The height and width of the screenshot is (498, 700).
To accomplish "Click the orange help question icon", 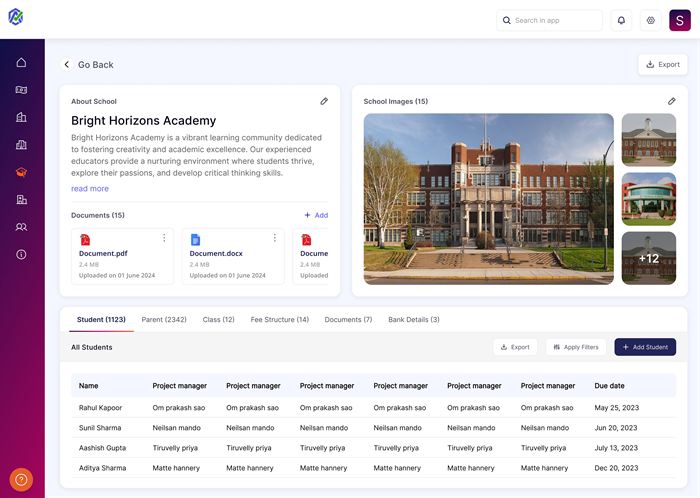I will (21, 479).
